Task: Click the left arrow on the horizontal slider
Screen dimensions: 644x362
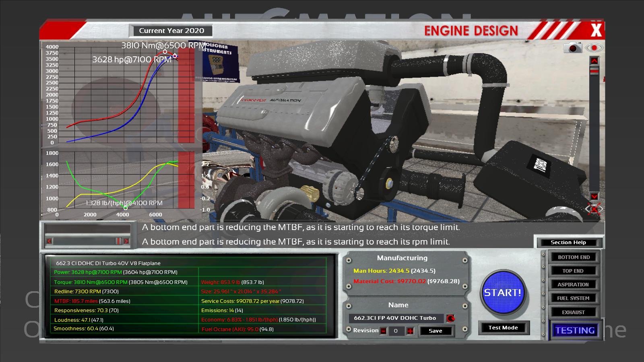Action: (x=49, y=241)
